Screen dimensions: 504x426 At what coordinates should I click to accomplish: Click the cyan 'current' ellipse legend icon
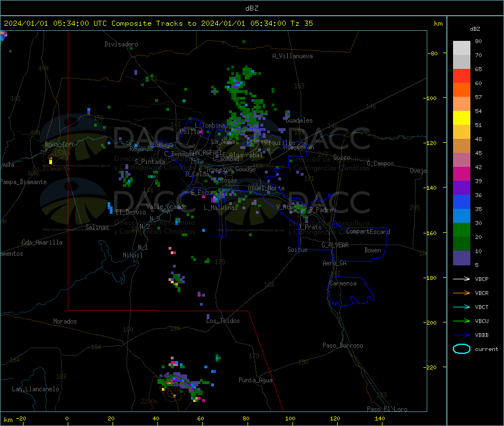pyautogui.click(x=461, y=349)
